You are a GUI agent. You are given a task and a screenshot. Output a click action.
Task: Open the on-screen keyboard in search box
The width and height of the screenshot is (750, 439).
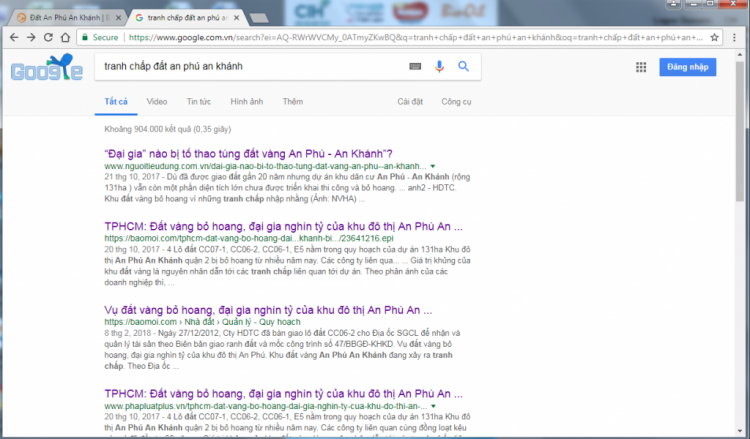click(x=415, y=66)
